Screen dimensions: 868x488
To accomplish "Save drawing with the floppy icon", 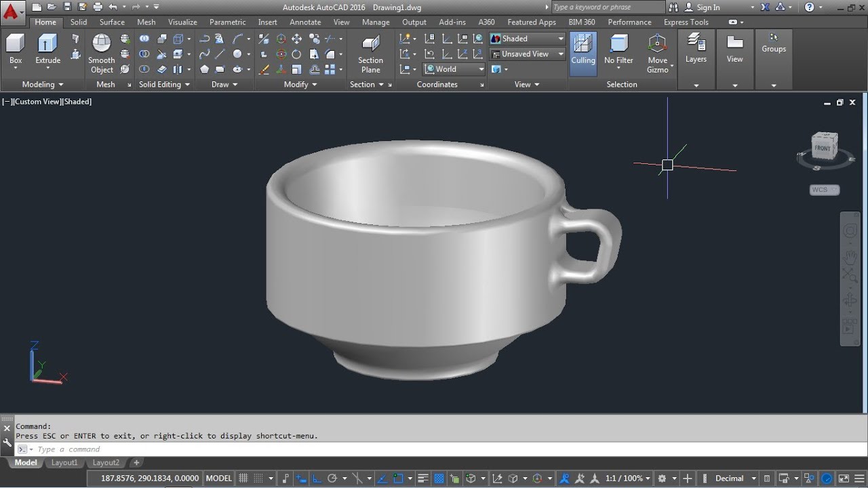I will 67,7.
